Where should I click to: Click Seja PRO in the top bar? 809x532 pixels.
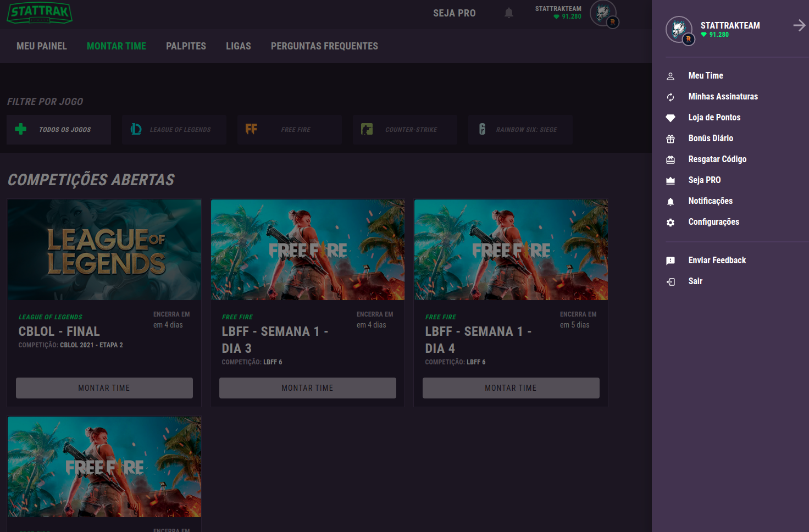tap(455, 13)
